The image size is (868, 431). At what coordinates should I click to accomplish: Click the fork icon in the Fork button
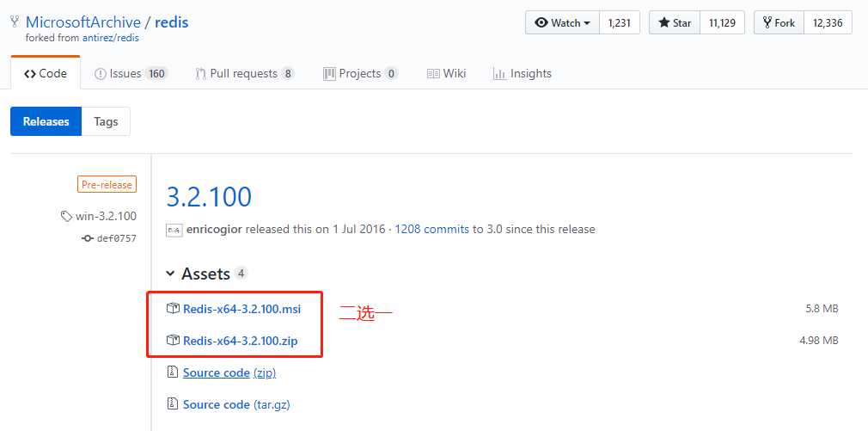(x=767, y=22)
